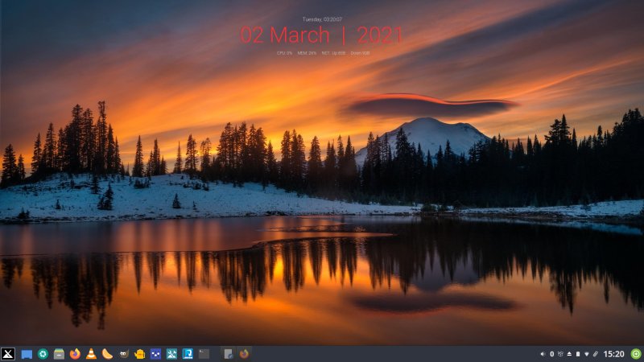Open the yellow kettle app icon
The height and width of the screenshot is (362, 644).
click(x=139, y=354)
